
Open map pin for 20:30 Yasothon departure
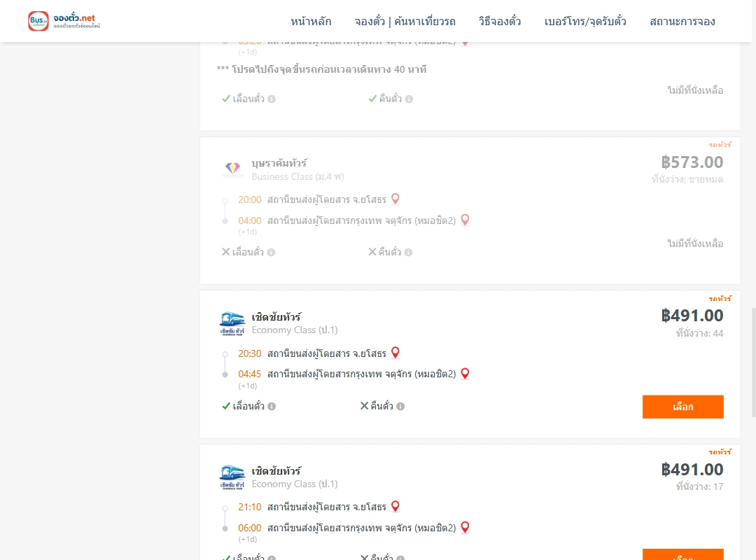(x=395, y=353)
